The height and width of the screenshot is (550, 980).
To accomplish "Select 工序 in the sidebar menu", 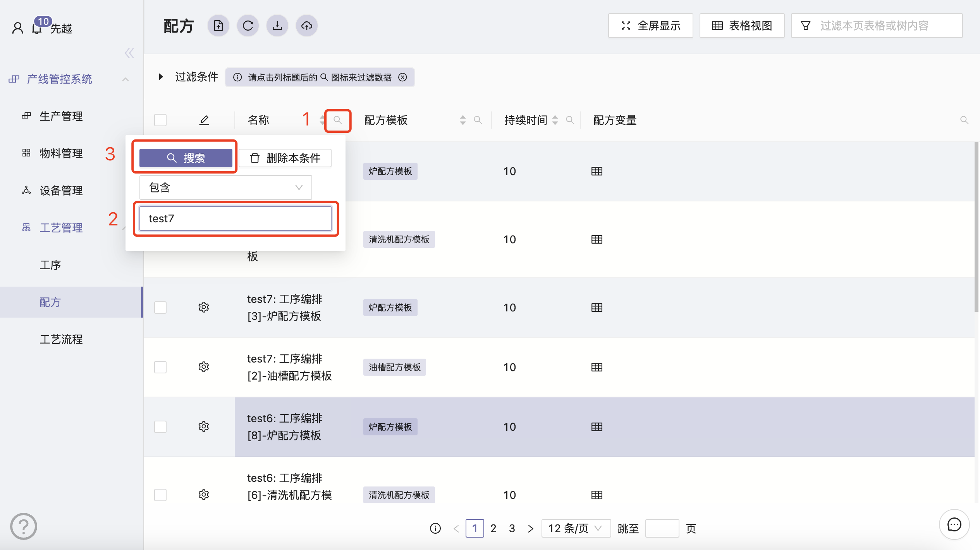I will (x=50, y=265).
